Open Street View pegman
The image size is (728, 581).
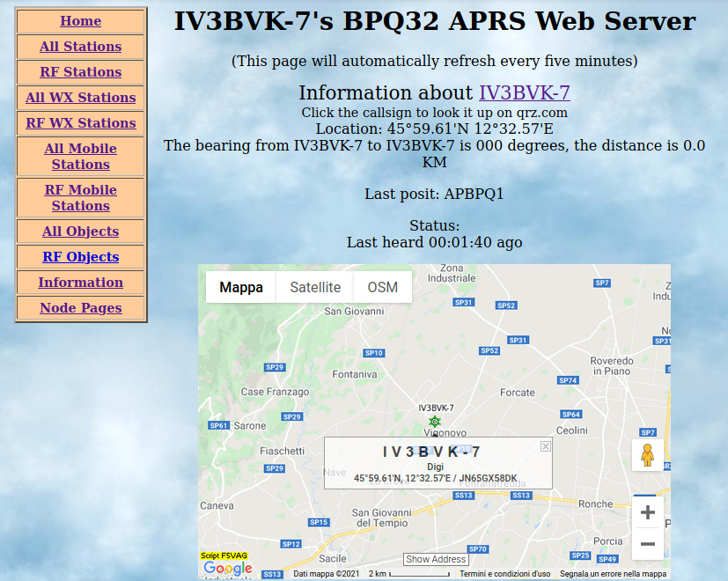(x=647, y=455)
